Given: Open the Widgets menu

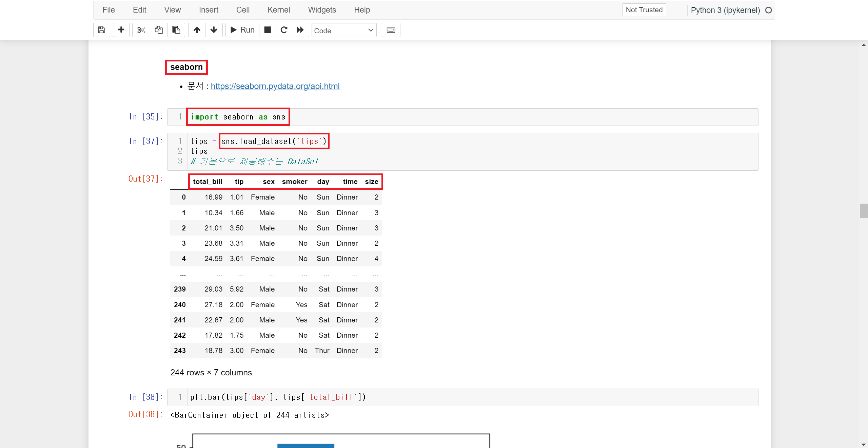Looking at the screenshot, I should (322, 10).
